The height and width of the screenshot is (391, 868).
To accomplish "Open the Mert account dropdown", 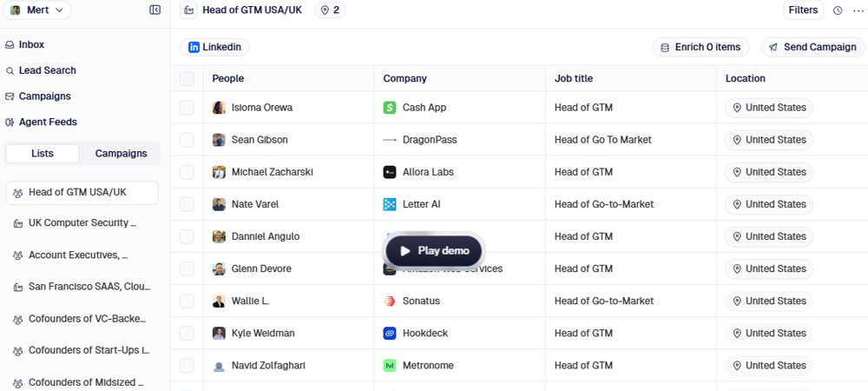I will coord(37,10).
